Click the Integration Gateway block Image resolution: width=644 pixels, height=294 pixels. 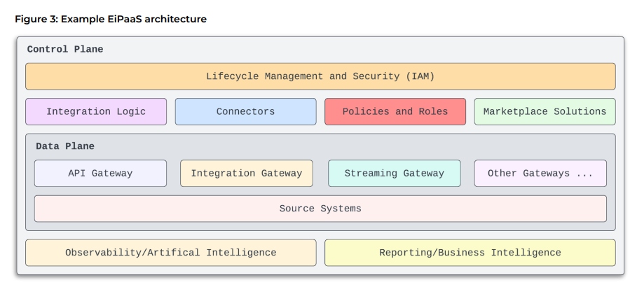[x=246, y=173]
